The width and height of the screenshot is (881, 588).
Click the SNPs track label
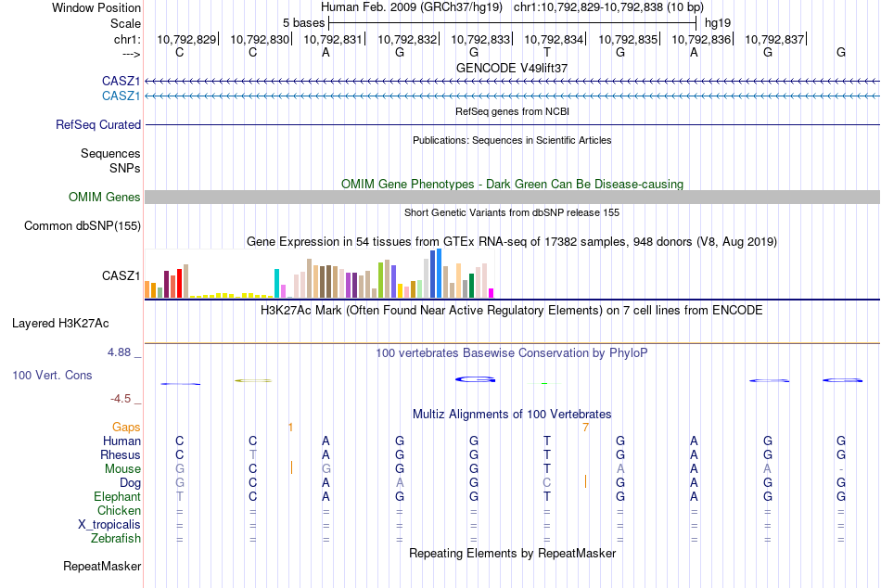point(125,168)
